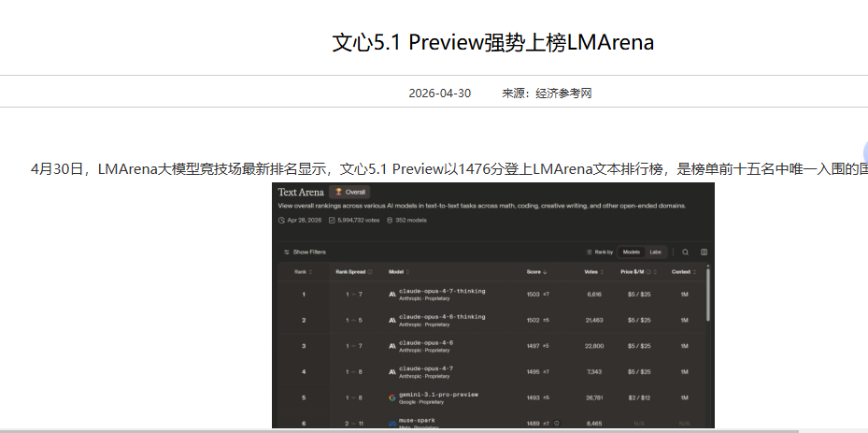The image size is (868, 433).
Task: Click the Google logo beside gemini-3.1-pro-preview
Action: point(391,397)
